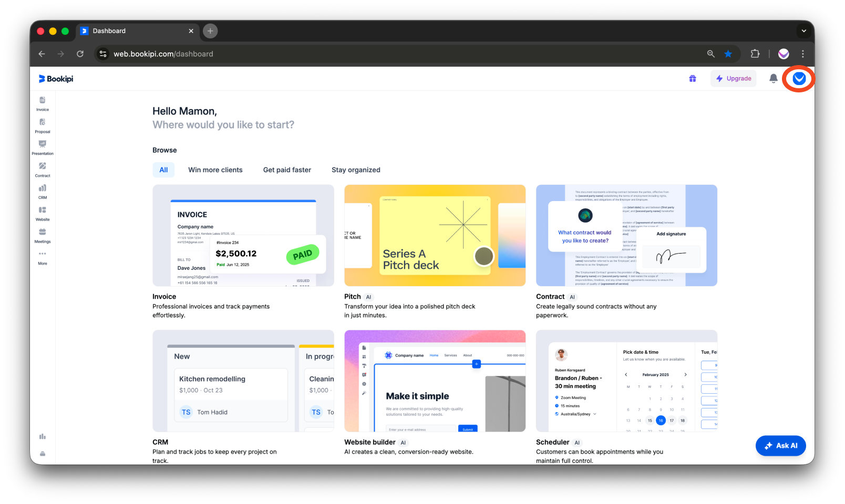This screenshot has width=845, height=504.
Task: Open the analytics chart icon at sidebar bottom
Action: [42, 436]
